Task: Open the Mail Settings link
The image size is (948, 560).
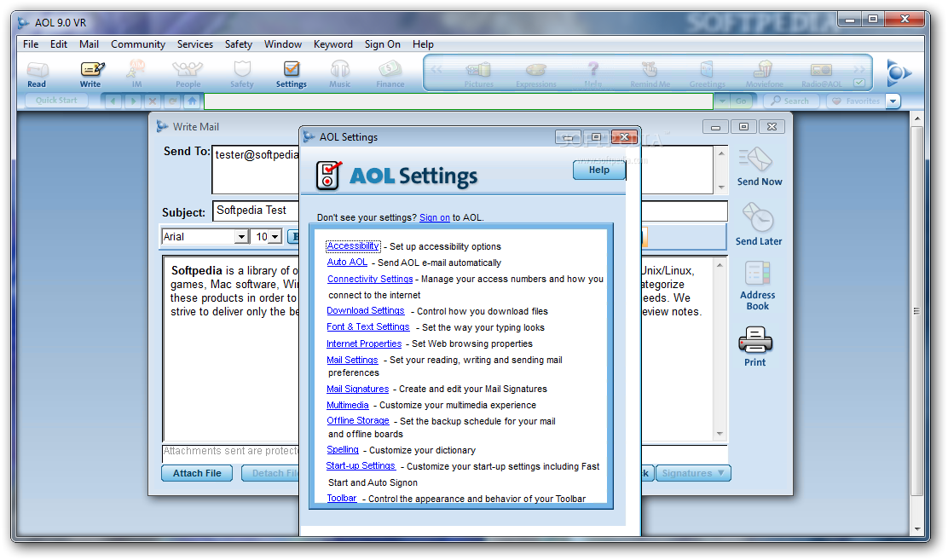Action: (352, 360)
